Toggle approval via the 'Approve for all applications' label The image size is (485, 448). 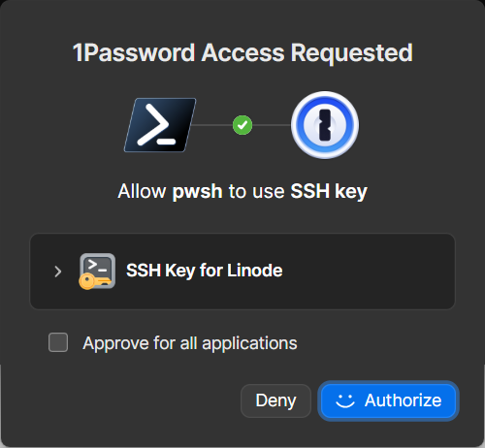[190, 343]
